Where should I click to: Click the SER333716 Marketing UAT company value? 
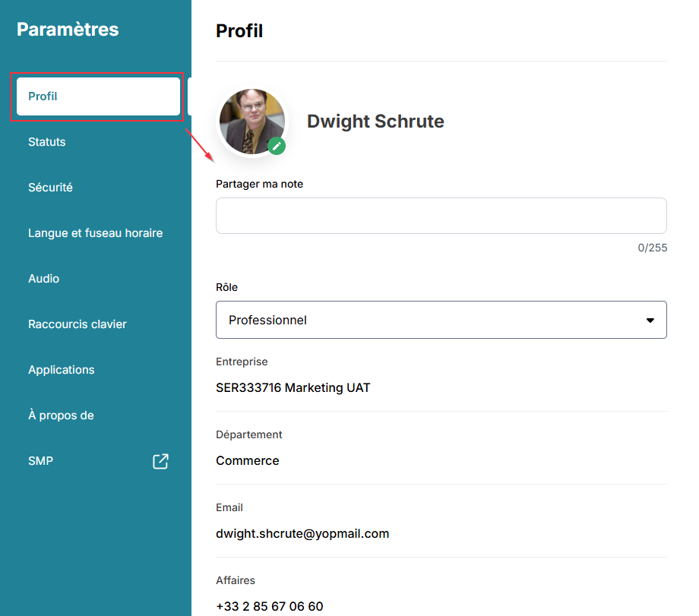tap(293, 387)
